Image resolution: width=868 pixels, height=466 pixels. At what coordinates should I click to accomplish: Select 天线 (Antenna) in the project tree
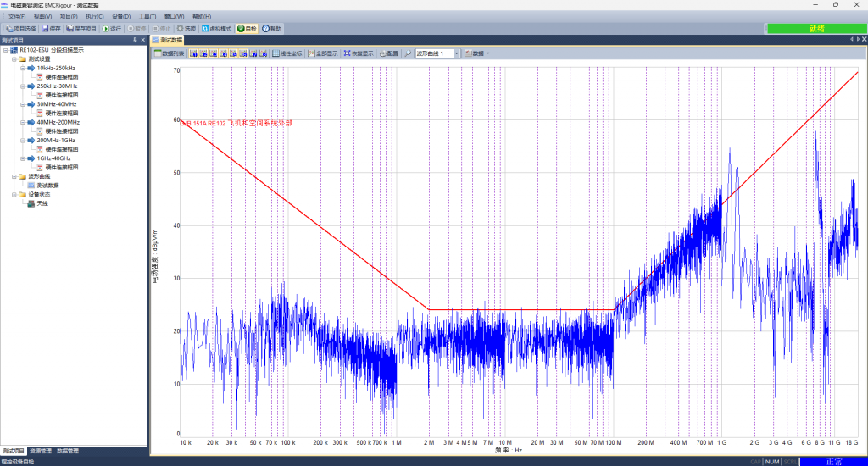click(42, 203)
